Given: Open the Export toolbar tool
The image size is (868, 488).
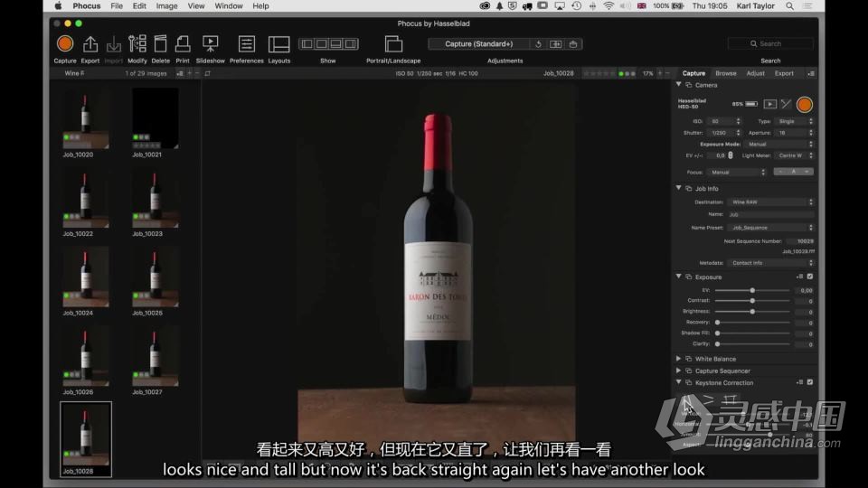Looking at the screenshot, I should pyautogui.click(x=90, y=43).
